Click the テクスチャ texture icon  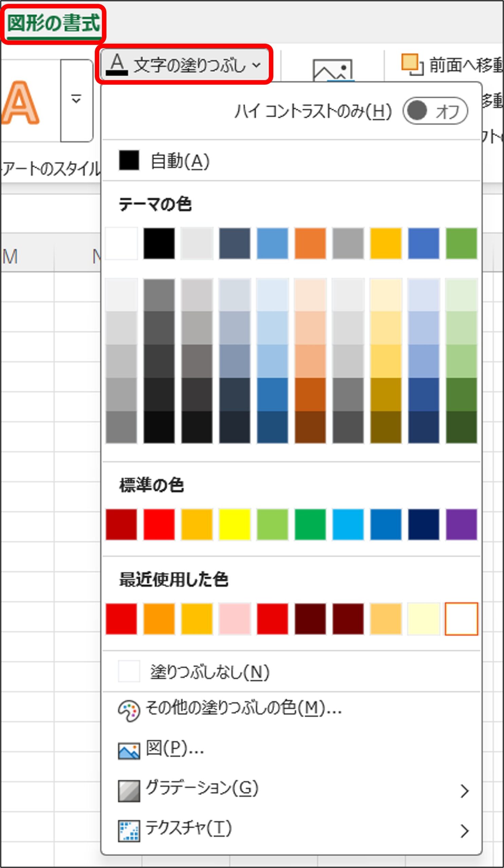click(x=129, y=830)
